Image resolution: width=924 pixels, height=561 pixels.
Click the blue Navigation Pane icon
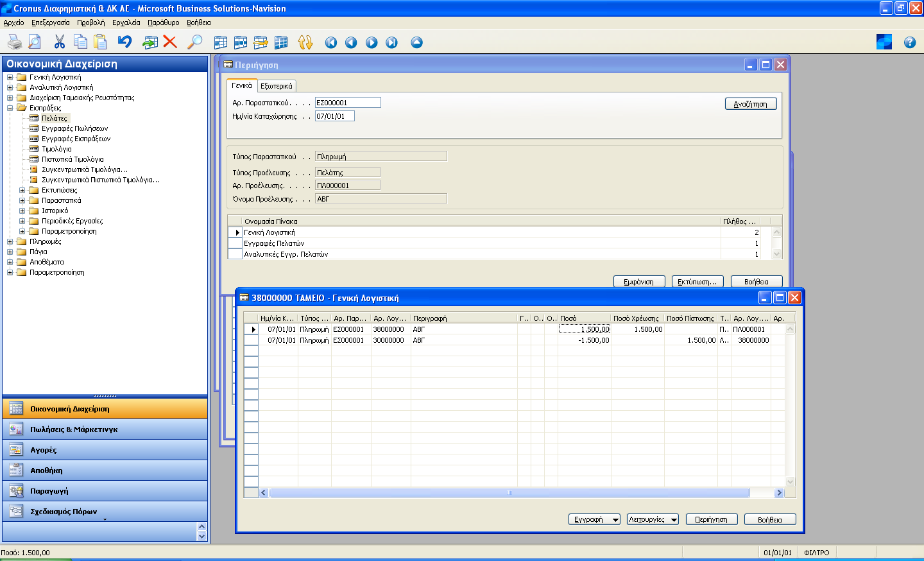(x=884, y=42)
